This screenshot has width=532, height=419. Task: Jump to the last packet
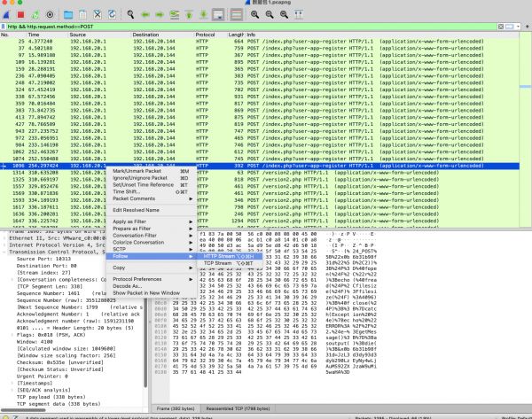pos(204,14)
